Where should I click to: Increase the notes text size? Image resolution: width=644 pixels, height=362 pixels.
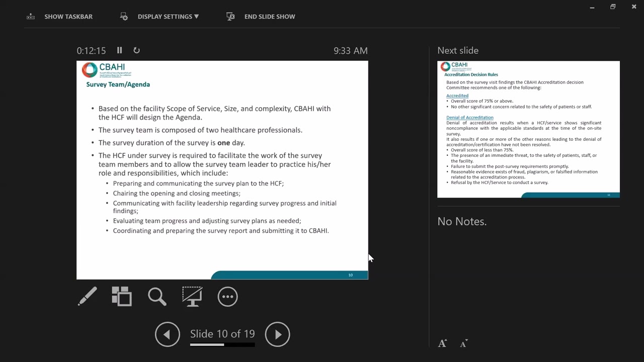point(442,343)
